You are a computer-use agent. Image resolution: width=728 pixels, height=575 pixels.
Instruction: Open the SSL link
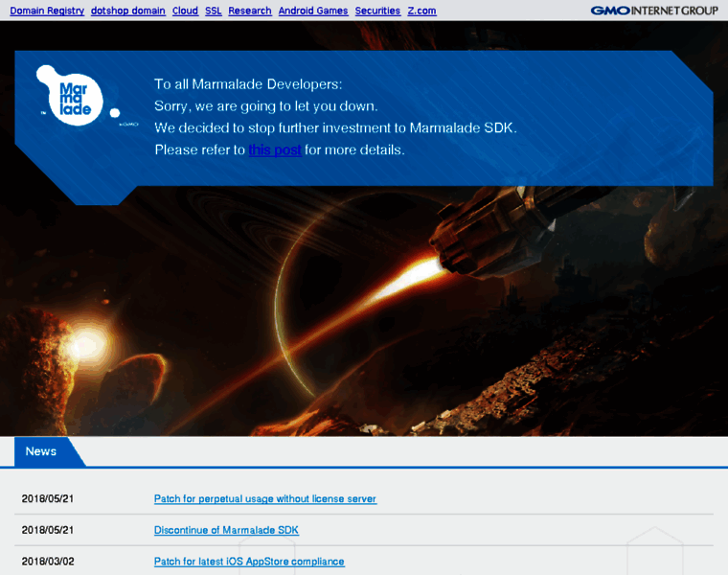click(214, 11)
